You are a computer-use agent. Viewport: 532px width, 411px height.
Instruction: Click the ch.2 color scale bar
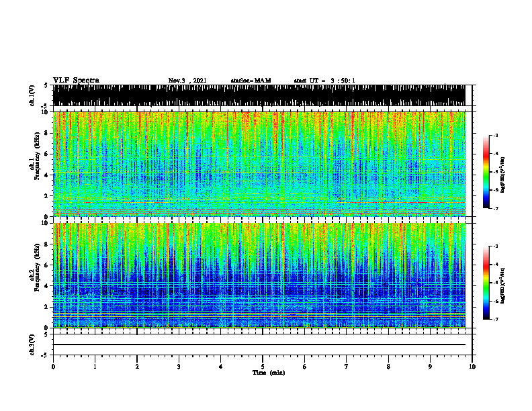[x=486, y=283]
